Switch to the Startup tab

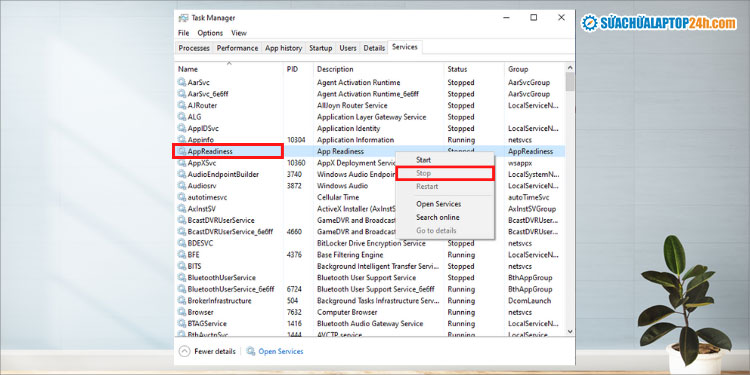pyautogui.click(x=320, y=48)
